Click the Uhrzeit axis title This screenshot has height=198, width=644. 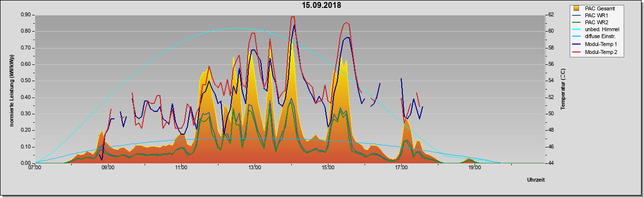(x=536, y=180)
